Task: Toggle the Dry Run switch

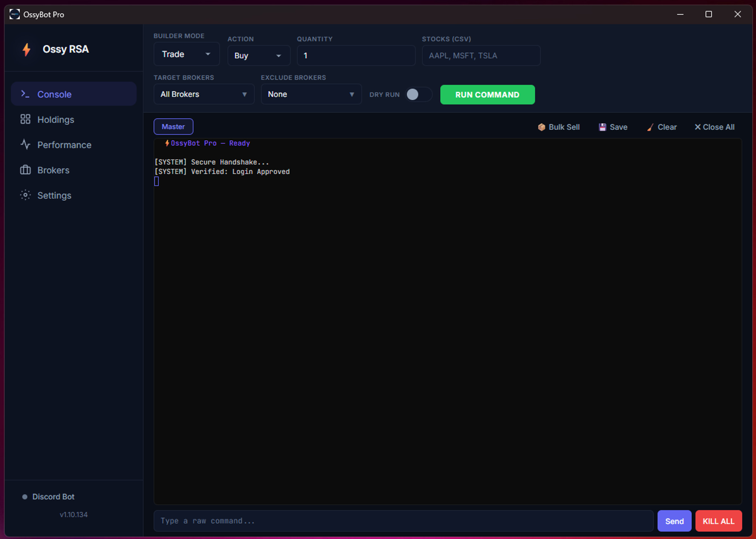Action: [x=419, y=94]
